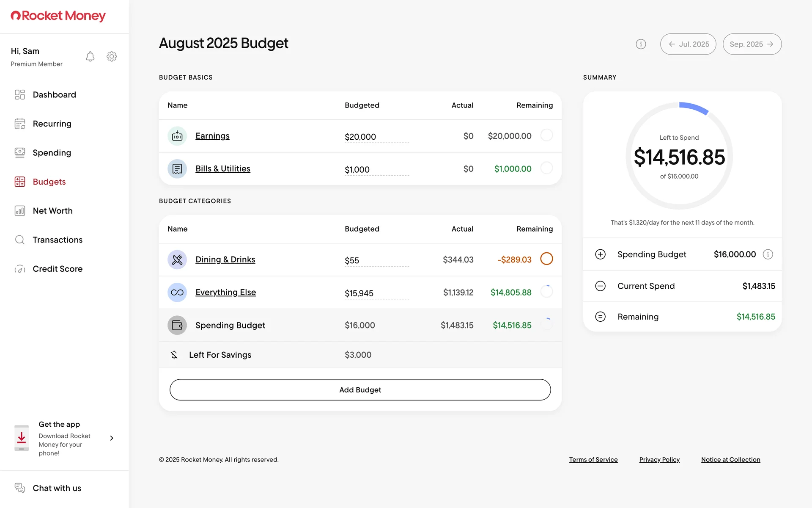Click the Earnings category icon
Screen dimensions: 812x508
177,136
